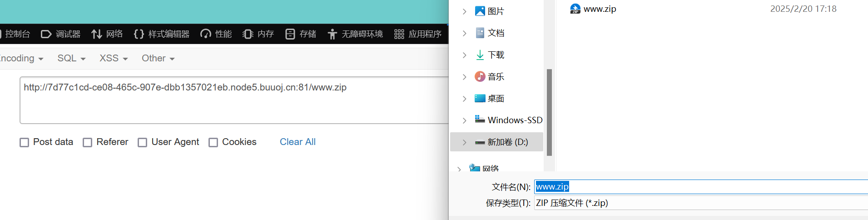Switch to the 应用程序 tab label
Image resolution: width=868 pixels, height=220 pixels.
425,34
